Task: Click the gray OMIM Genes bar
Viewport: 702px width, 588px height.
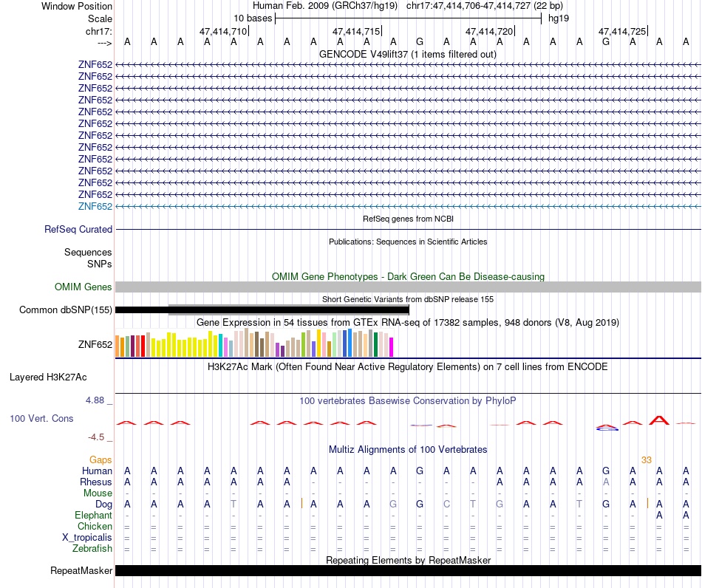Action: pos(408,287)
